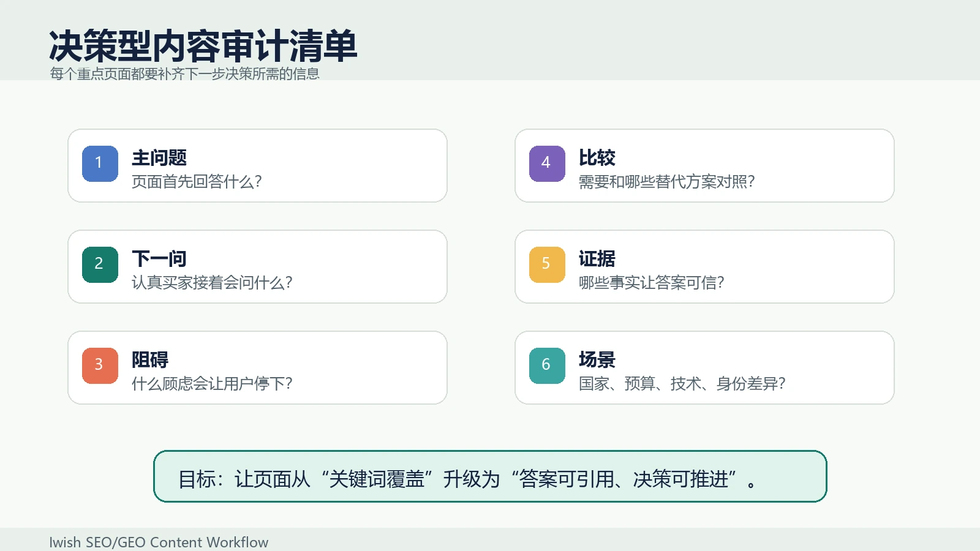Select the heading 比较

[597, 158]
